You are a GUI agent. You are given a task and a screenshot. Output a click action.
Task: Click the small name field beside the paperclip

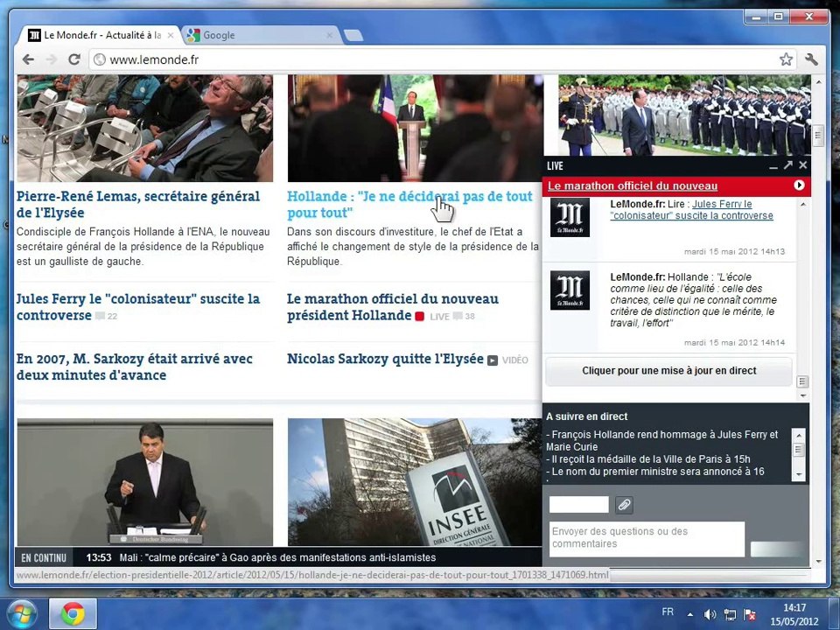pos(579,505)
